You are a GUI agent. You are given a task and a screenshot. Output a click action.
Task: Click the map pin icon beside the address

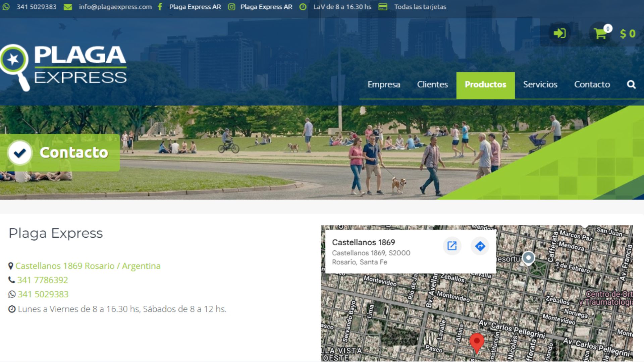[x=11, y=266]
